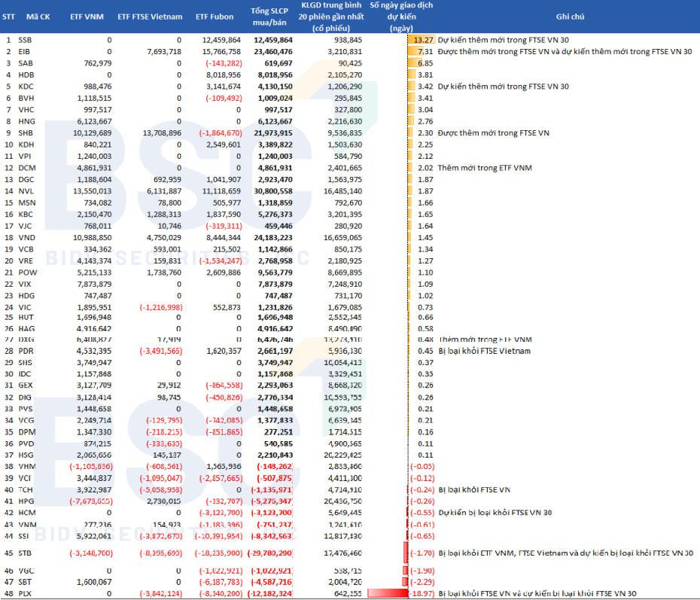Screen dimensions: 700x600
Task: Click the value 10,129,689 in SHB row
Action: point(93,133)
